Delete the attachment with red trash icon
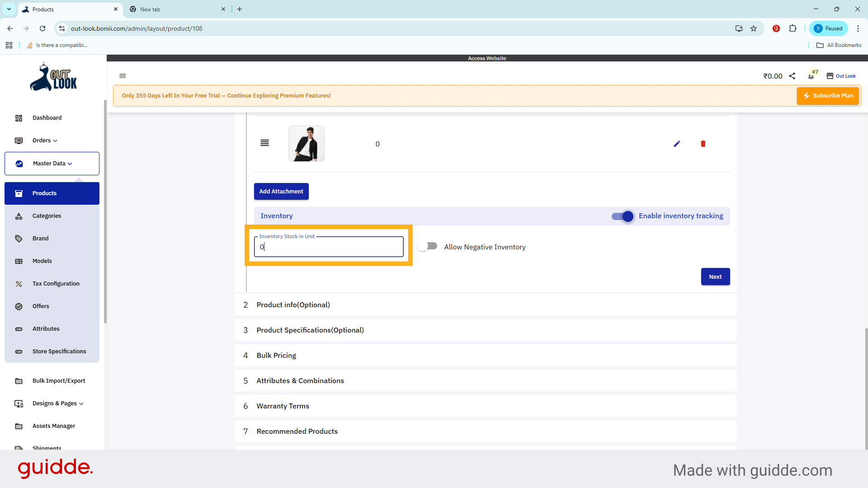The height and width of the screenshot is (488, 868). tap(703, 144)
